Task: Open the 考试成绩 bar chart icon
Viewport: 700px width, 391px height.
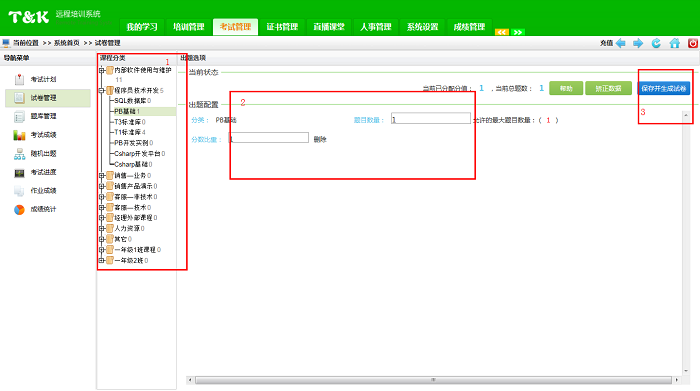Action: 19,135
